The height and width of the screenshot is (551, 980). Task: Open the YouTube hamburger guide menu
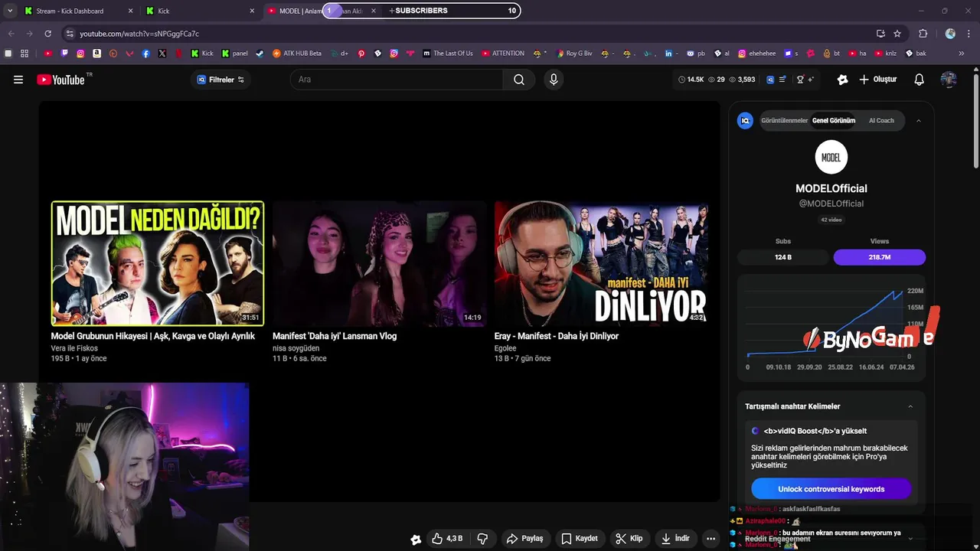coord(18,80)
